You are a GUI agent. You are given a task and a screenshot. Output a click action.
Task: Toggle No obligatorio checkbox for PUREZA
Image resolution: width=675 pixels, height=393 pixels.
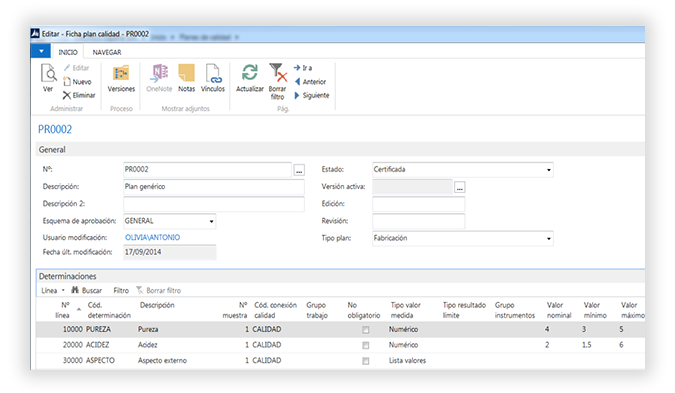point(365,330)
